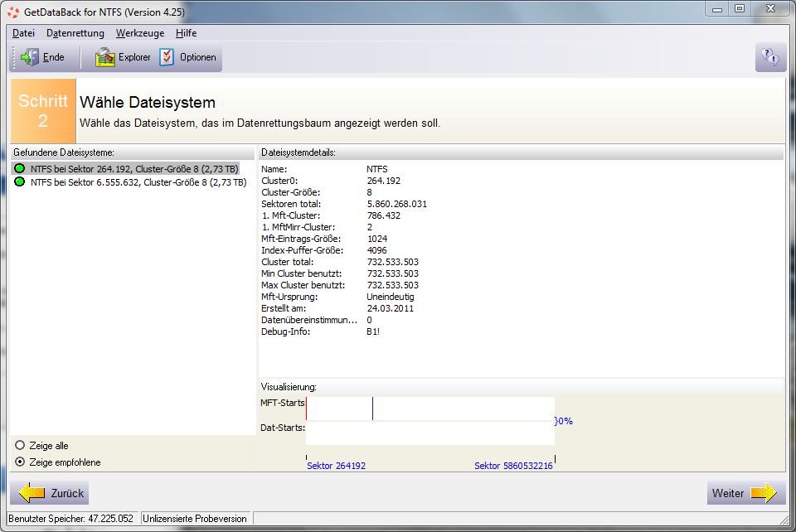Click 1. Mft-Cluster value 786.432
Image resolution: width=796 pixels, height=532 pixels.
384,215
